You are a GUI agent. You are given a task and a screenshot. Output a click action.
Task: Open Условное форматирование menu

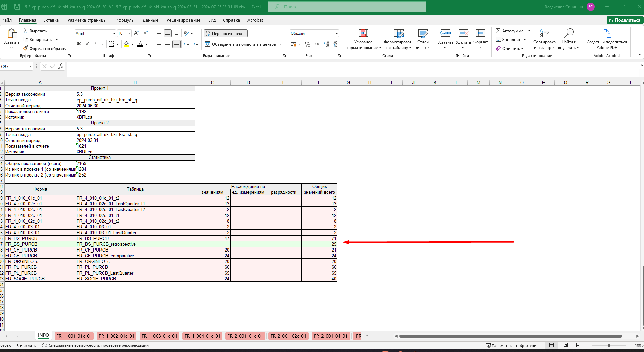(363, 39)
